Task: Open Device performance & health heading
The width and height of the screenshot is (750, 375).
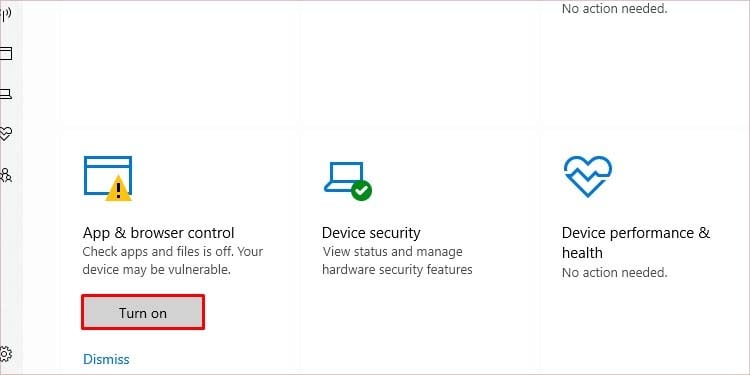Action: [636, 243]
